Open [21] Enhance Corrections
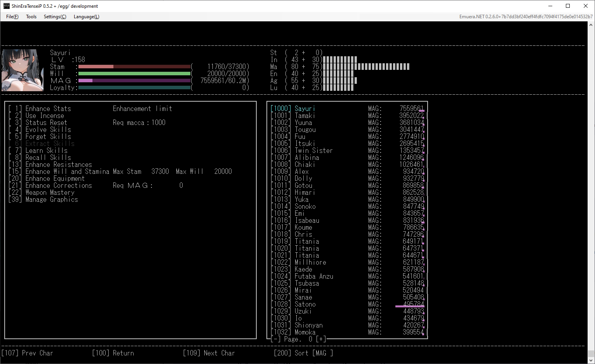The width and height of the screenshot is (595, 364). [50, 185]
